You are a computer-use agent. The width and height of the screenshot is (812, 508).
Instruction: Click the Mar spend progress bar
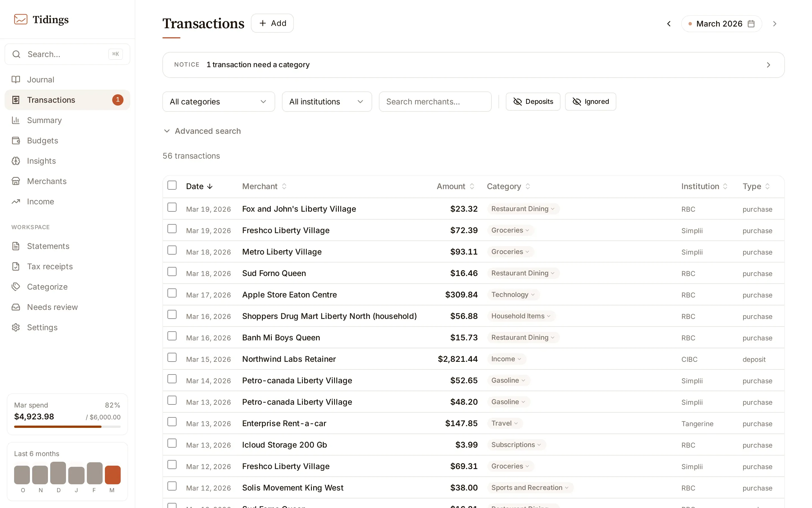[67, 427]
